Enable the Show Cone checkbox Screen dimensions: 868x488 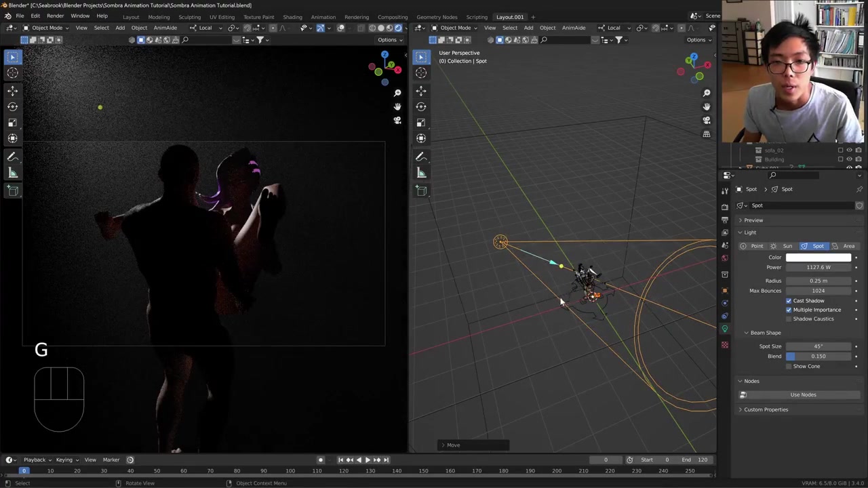789,366
